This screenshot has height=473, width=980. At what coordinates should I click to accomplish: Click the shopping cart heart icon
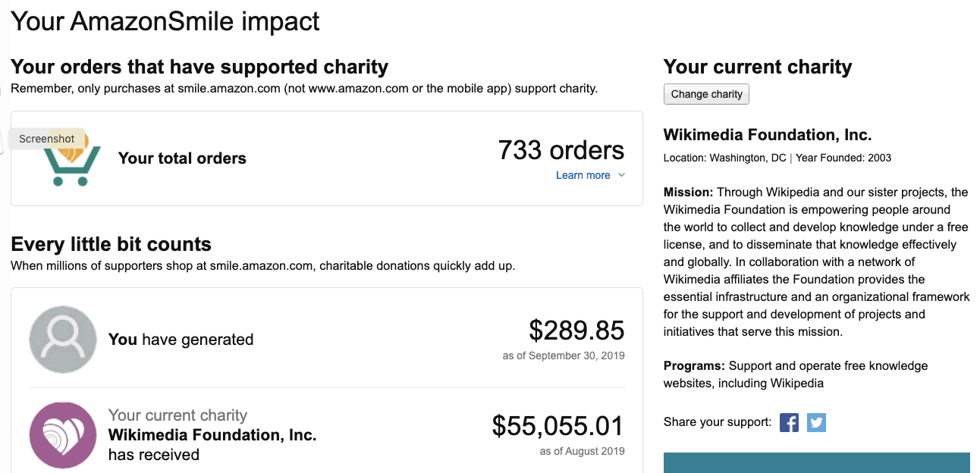coord(71,158)
